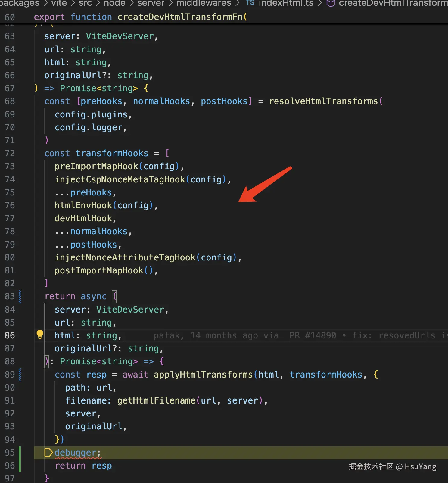Viewport: 448px width, 483px height.
Task: Click line number 72 in the gutter
Action: 10,153
